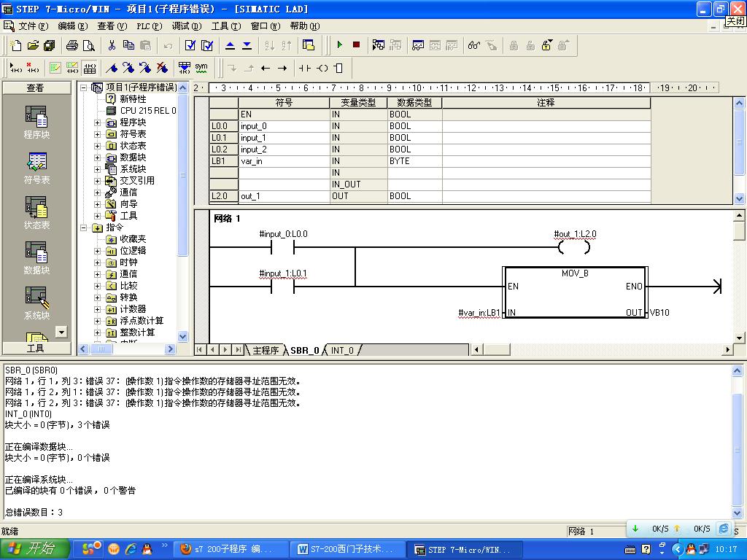Open the 符号表 symbol table view icon
Screen dimensions: 747x560
click(x=36, y=162)
